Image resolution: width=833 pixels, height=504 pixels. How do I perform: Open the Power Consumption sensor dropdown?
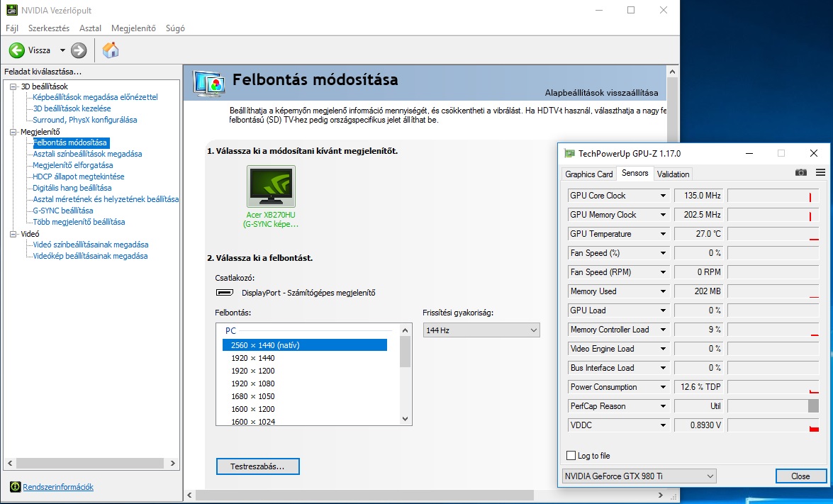[x=663, y=386]
